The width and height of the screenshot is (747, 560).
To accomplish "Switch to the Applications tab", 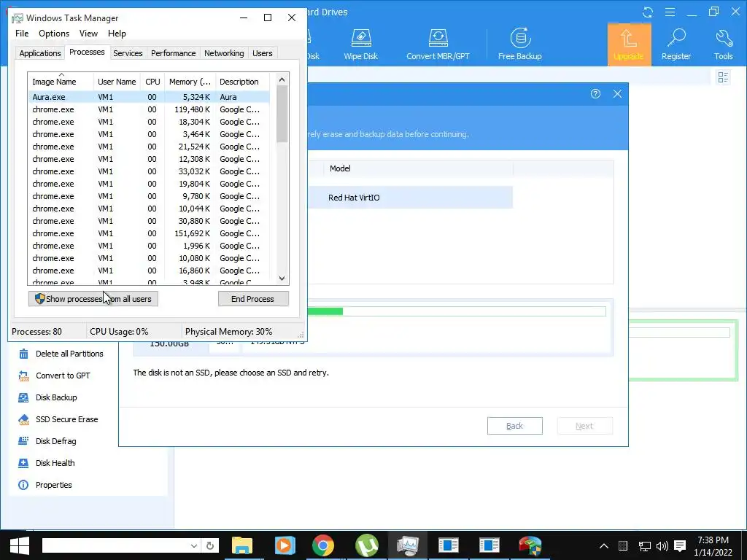I will (x=40, y=53).
